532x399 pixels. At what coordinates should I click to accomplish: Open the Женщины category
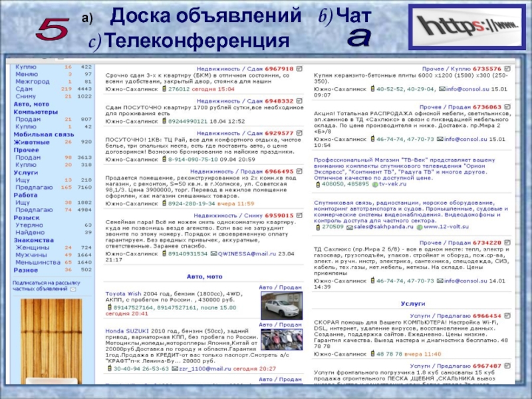click(x=32, y=247)
